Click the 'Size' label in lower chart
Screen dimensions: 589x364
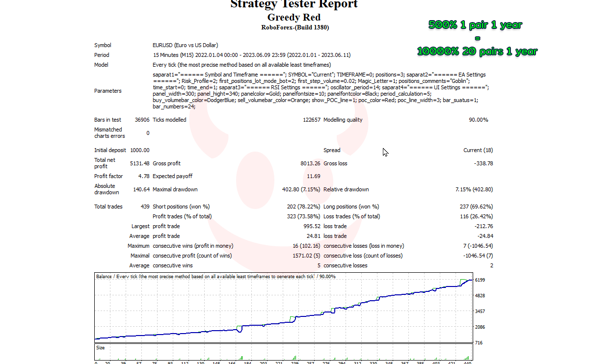pos(100,348)
